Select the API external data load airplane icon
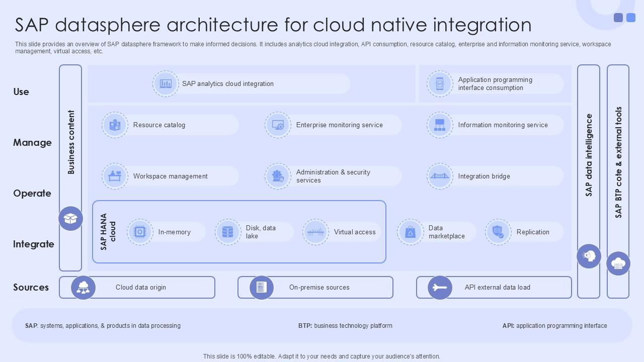This screenshot has width=644, height=362. click(x=440, y=288)
